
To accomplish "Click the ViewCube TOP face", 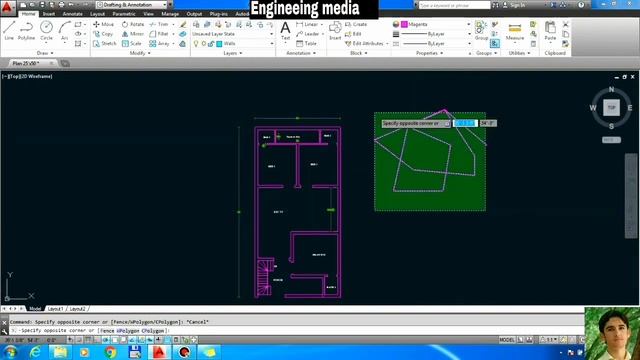I will [611, 108].
